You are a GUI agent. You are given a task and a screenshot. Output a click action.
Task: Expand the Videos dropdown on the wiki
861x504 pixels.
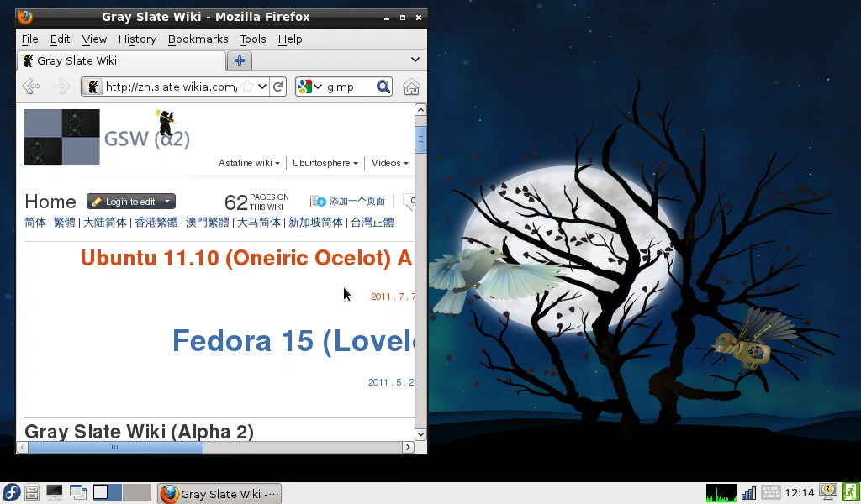[x=389, y=163]
